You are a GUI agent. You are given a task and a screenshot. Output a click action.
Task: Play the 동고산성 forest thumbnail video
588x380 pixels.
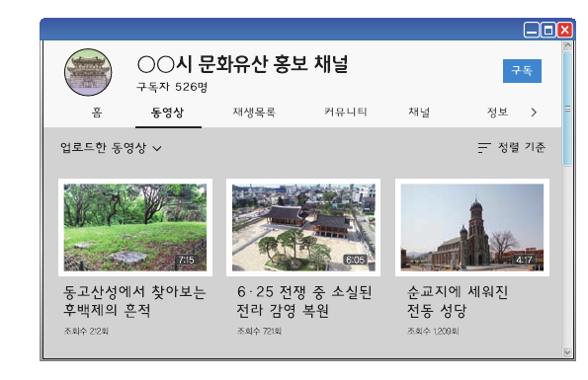(x=135, y=227)
